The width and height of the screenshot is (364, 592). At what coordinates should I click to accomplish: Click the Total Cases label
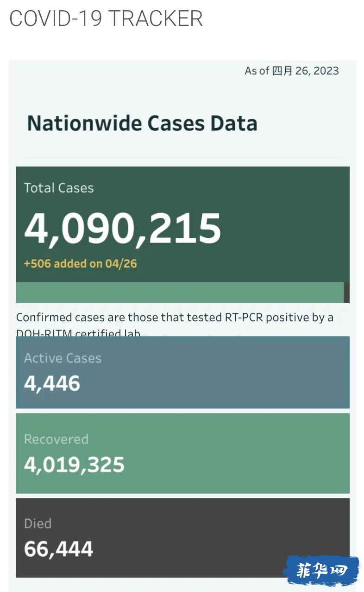(x=59, y=188)
